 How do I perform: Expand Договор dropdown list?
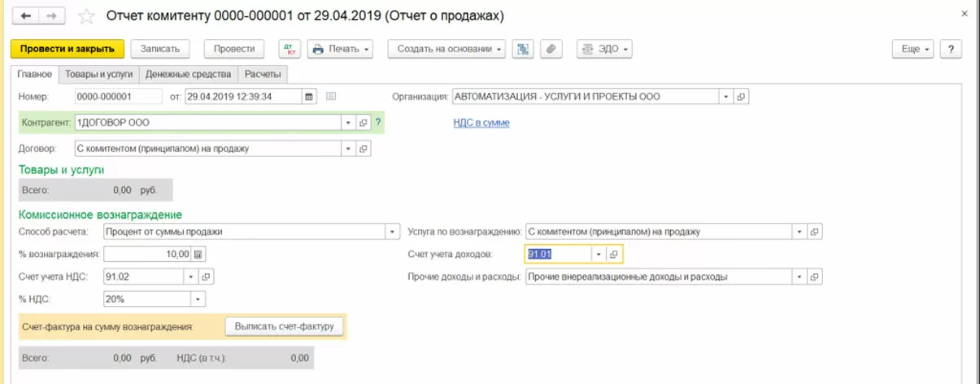point(350,149)
